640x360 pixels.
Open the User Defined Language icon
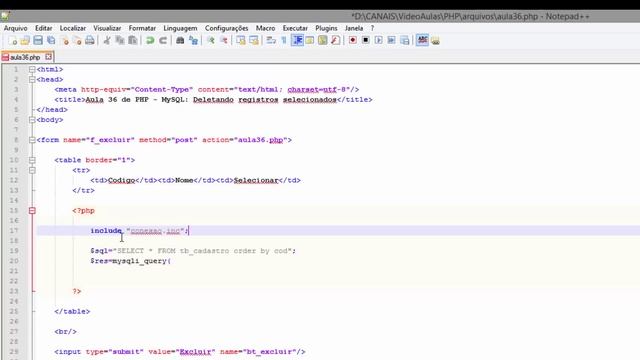tap(310, 40)
